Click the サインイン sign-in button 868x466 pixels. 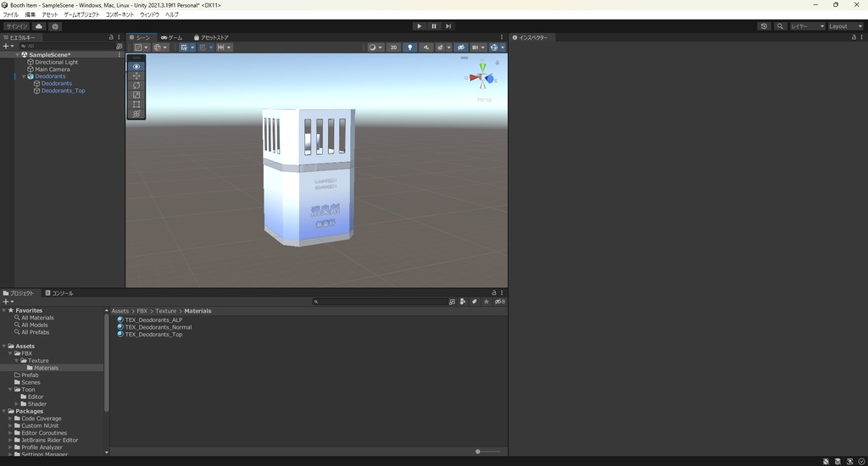tap(17, 26)
